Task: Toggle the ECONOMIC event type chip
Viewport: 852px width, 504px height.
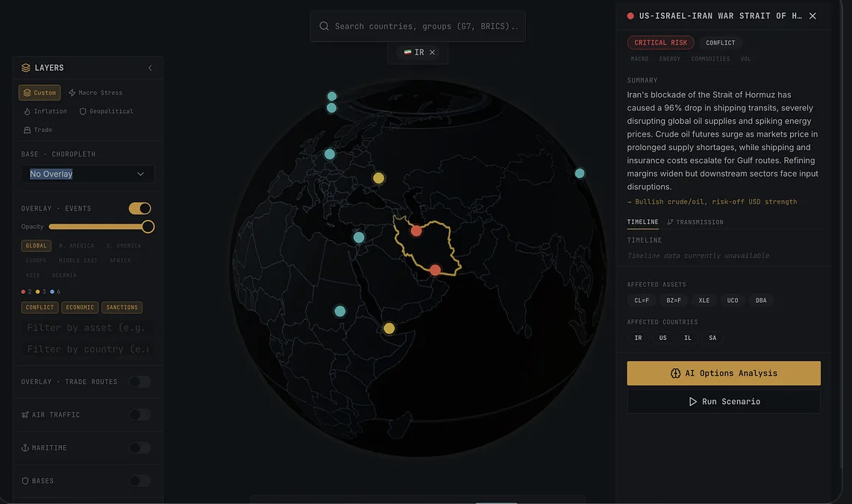Action: click(80, 307)
